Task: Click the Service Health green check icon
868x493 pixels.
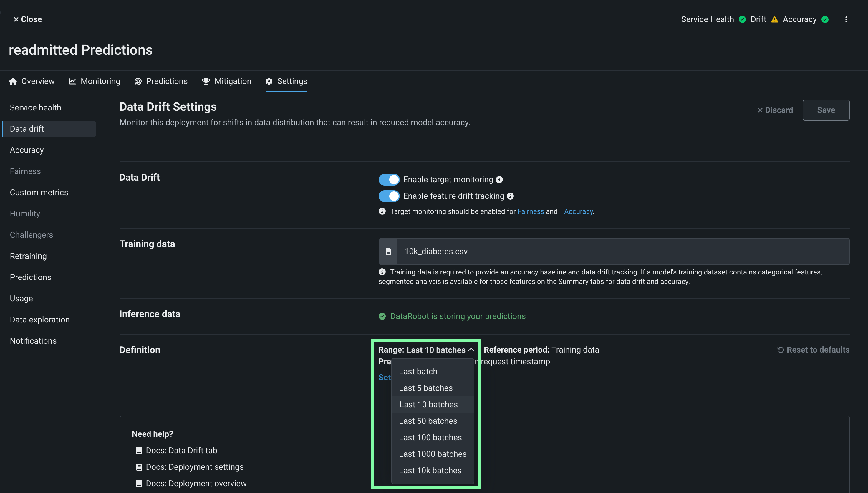Action: 742,20
